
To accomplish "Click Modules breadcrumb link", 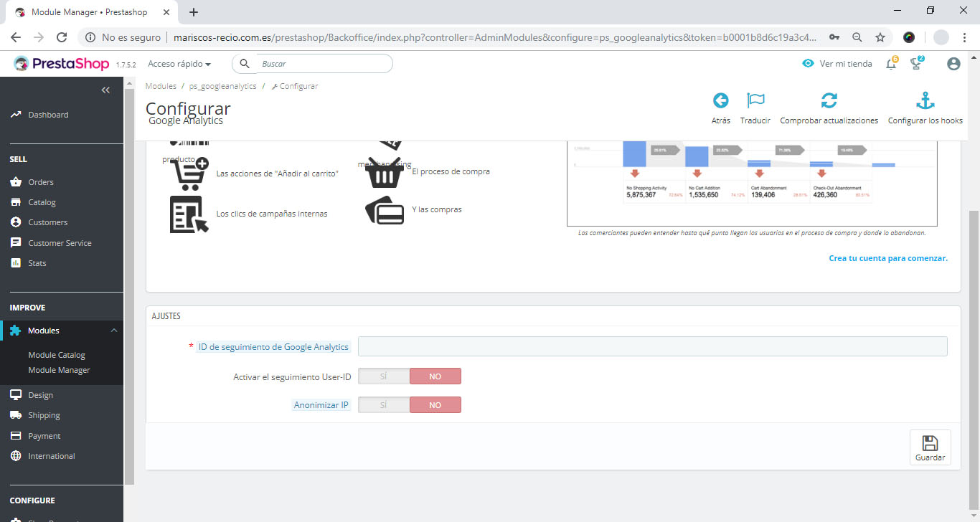I will tap(161, 86).
